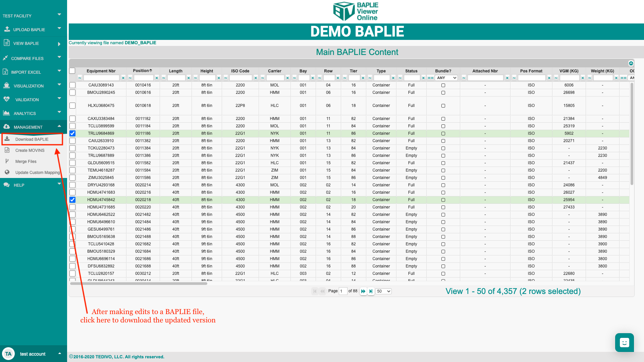Viewport: 644px width, 362px height.
Task: Collapse the grid using top-right circle arrow
Action: (x=631, y=63)
